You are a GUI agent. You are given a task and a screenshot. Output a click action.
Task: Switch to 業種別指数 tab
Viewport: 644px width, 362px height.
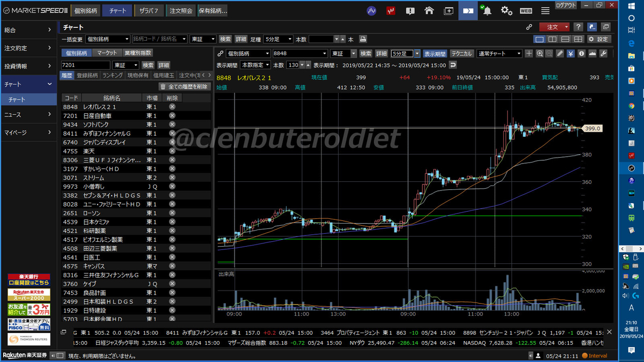tap(138, 53)
